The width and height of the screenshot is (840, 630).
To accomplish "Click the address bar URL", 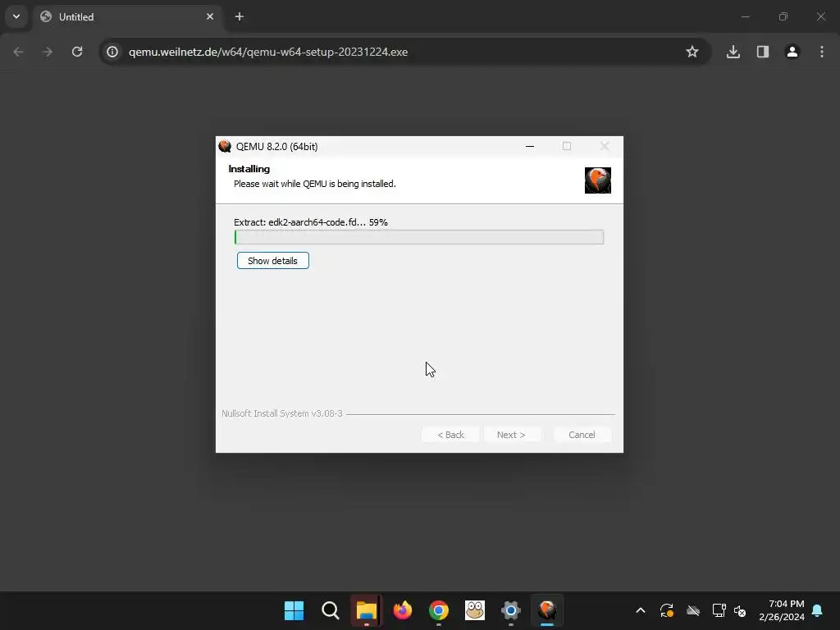I will click(x=268, y=52).
